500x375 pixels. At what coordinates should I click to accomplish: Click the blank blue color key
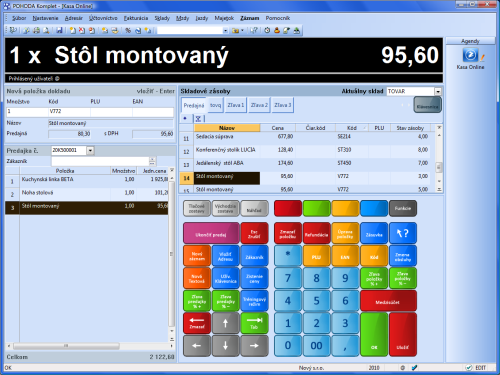tap(374, 208)
